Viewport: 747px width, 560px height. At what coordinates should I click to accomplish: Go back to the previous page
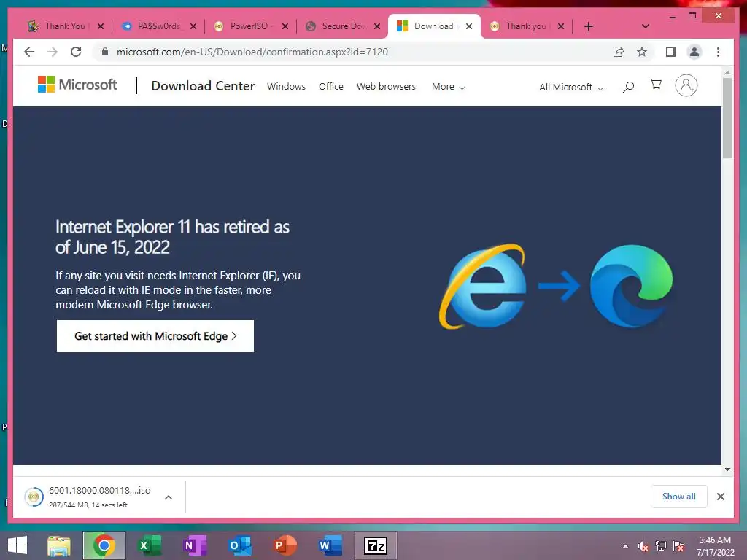coord(29,52)
